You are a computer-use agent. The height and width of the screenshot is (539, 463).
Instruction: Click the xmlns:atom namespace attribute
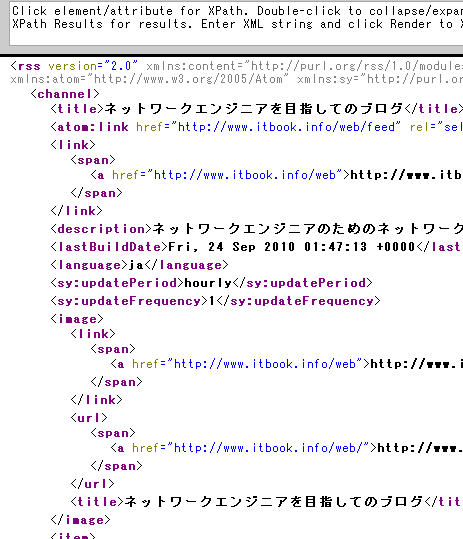[x=149, y=79]
